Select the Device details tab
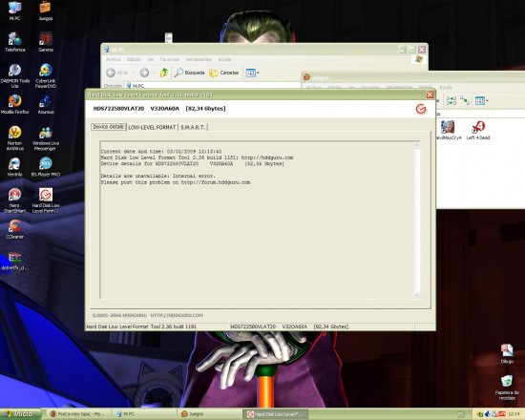The width and height of the screenshot is (525, 420). (108, 127)
